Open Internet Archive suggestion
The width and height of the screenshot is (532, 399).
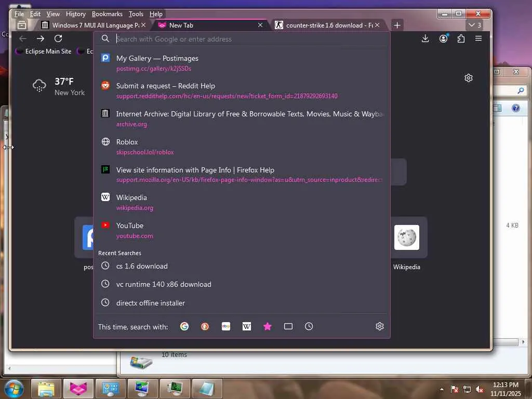242,119
